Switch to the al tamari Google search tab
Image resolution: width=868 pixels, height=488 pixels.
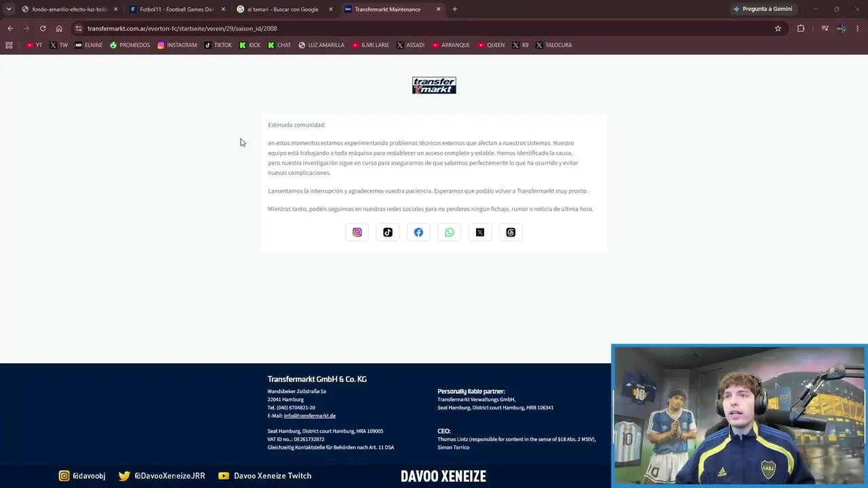pyautogui.click(x=284, y=9)
